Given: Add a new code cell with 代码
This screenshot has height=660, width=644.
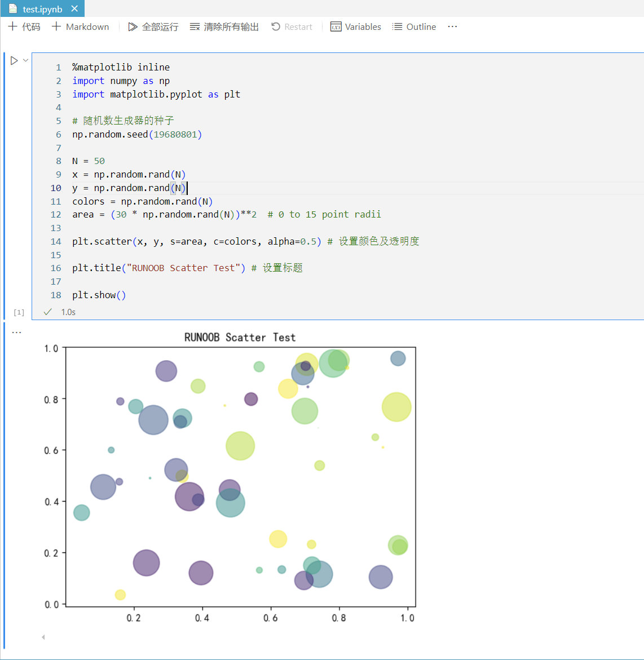Looking at the screenshot, I should pyautogui.click(x=24, y=26).
